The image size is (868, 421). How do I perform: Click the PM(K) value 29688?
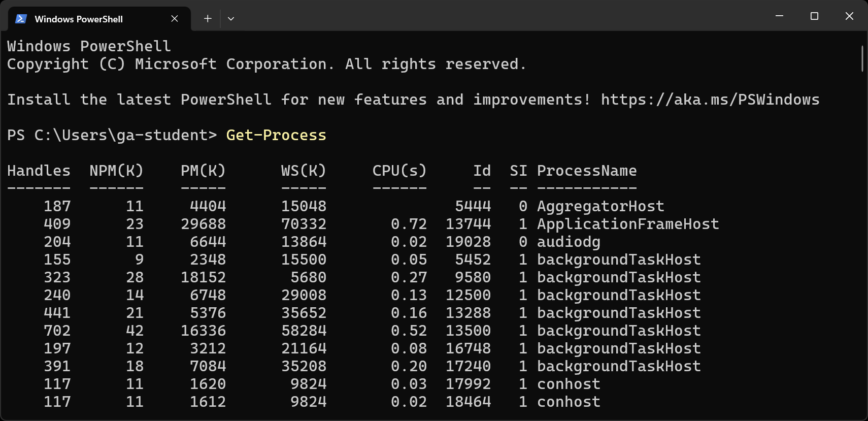(x=203, y=224)
